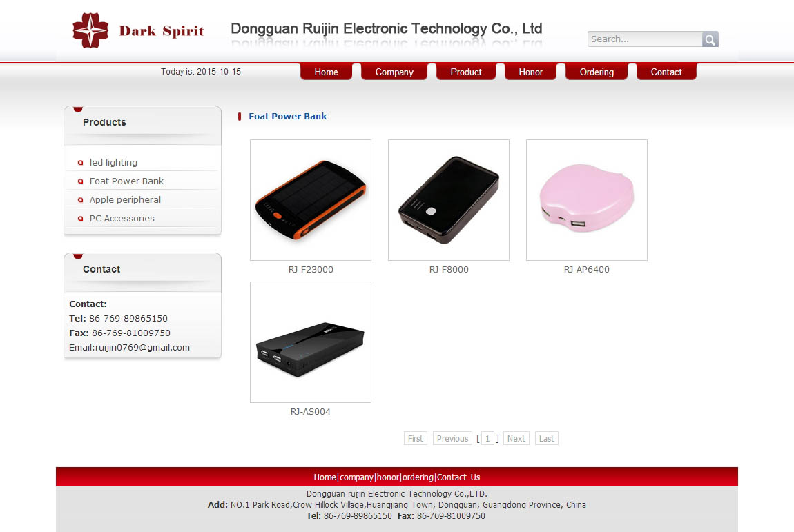View the RJ-F23000 solar power bank thumbnail
794x532 pixels.
point(311,200)
